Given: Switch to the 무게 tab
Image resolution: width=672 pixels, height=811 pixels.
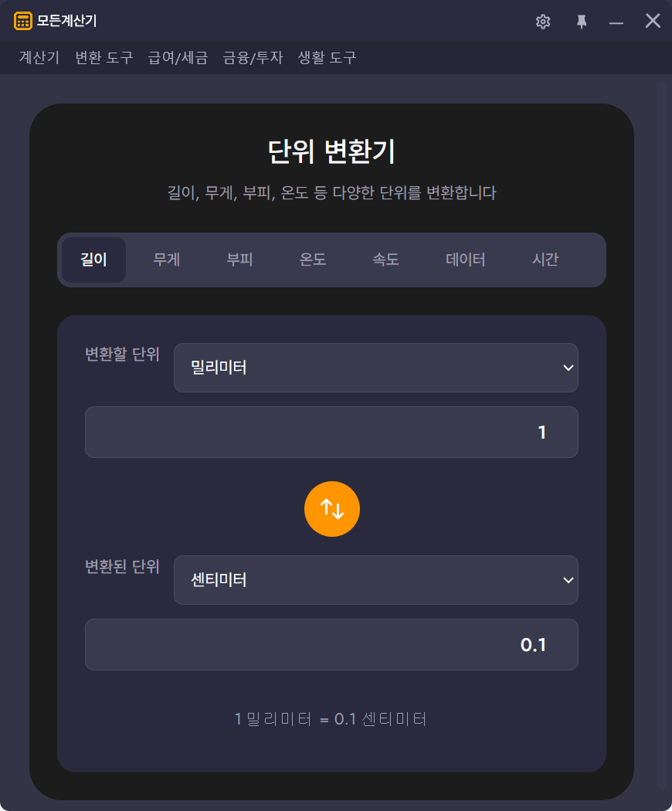Looking at the screenshot, I should [167, 260].
